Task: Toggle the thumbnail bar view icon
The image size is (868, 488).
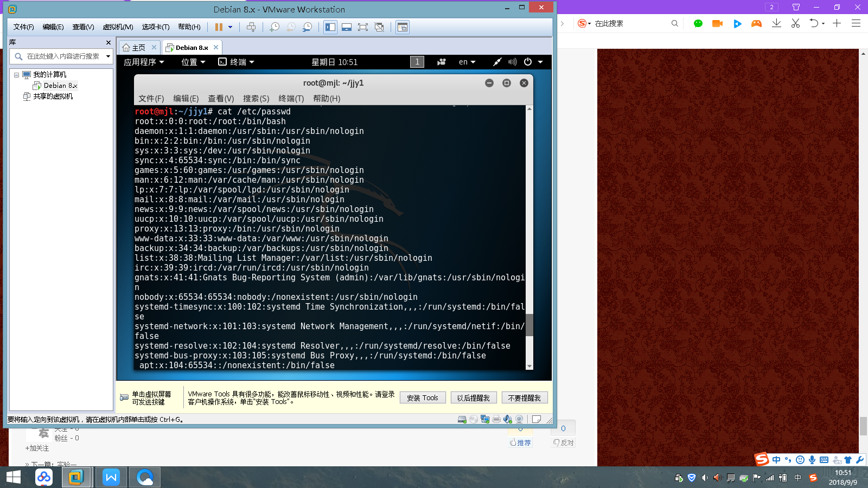Action: coord(347,27)
